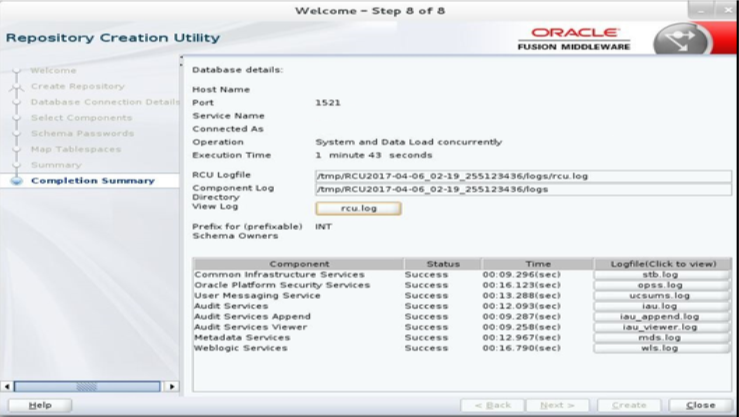The height and width of the screenshot is (417, 739).
Task: View the mds.log logfile
Action: (x=661, y=337)
